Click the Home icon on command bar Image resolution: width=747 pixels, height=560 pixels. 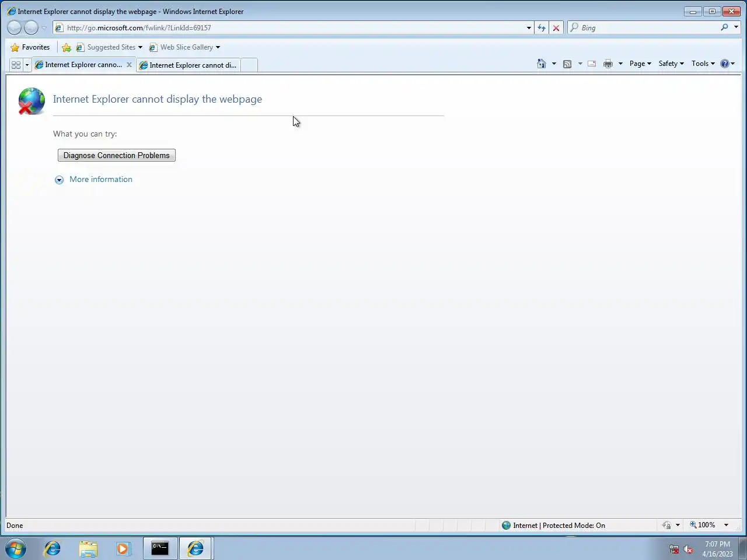542,64
